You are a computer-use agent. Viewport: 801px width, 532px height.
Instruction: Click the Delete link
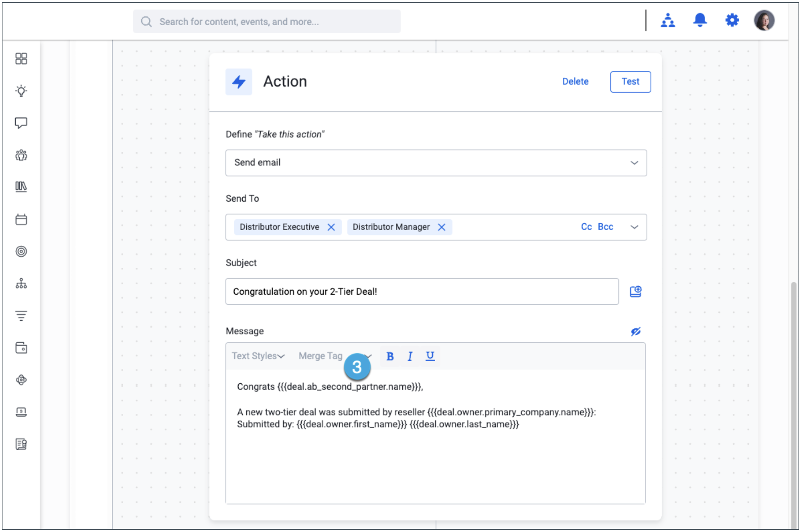click(575, 81)
